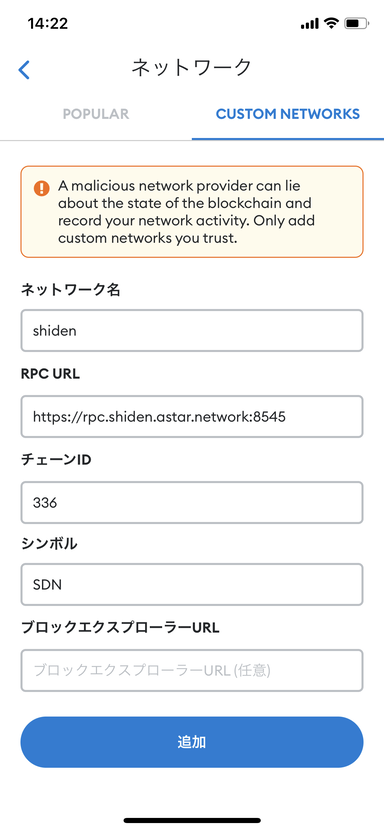The height and width of the screenshot is (831, 384).
Task: Tap the シンボル field with SDN
Action: coord(192,585)
